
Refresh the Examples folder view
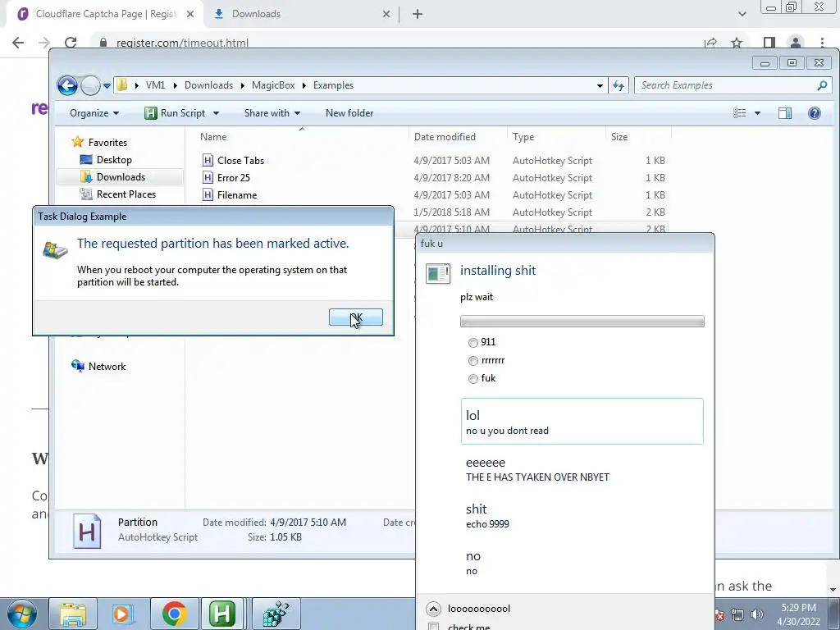(619, 85)
